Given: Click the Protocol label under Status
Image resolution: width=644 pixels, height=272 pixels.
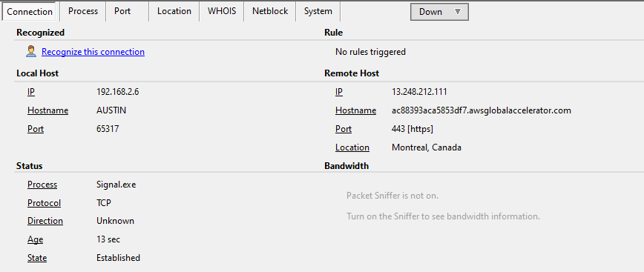Looking at the screenshot, I should coord(44,203).
